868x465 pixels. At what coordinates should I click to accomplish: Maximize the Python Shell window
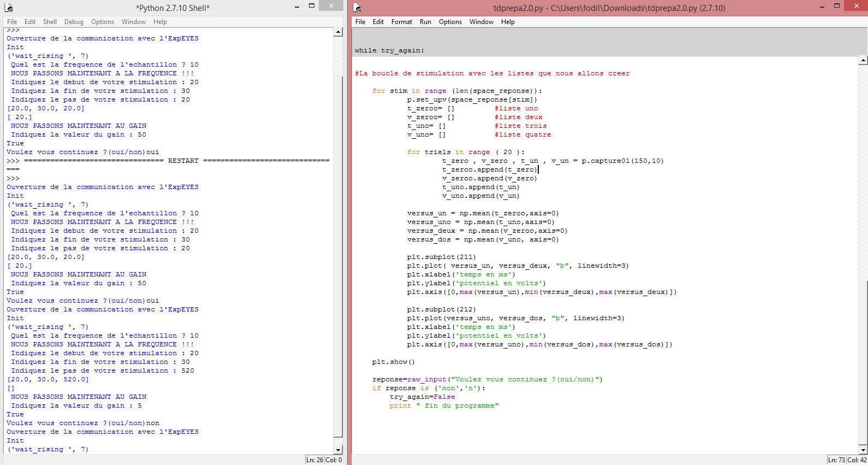click(x=312, y=6)
